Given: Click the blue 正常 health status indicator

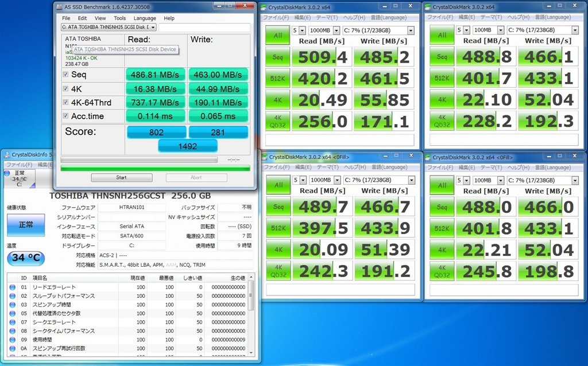Looking at the screenshot, I should click(26, 225).
